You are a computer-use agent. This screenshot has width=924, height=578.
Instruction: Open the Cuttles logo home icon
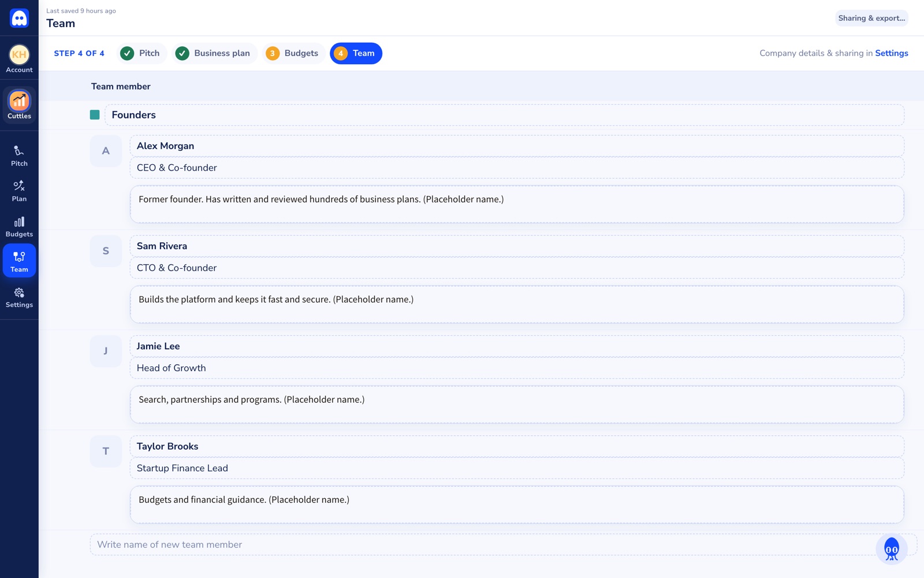19,18
